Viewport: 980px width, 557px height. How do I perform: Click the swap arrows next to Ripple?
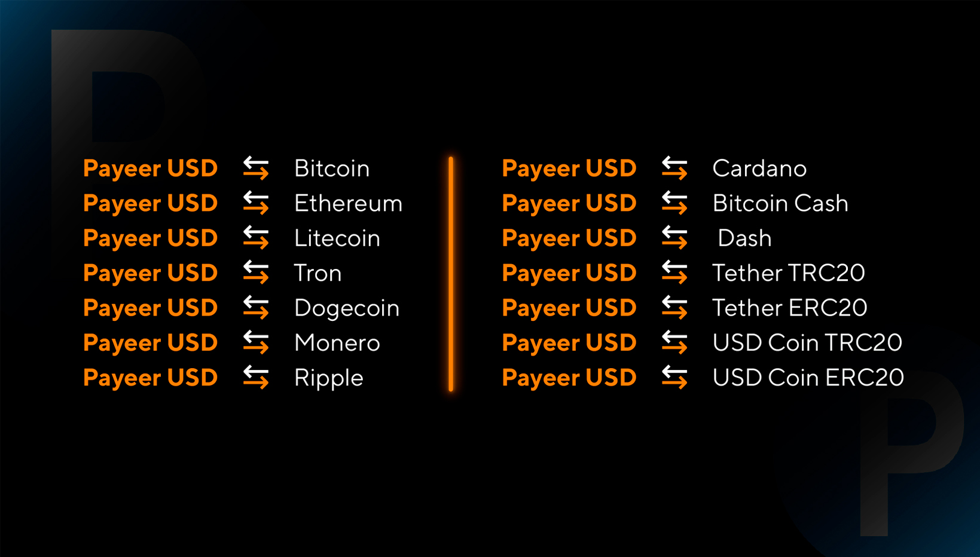256,377
